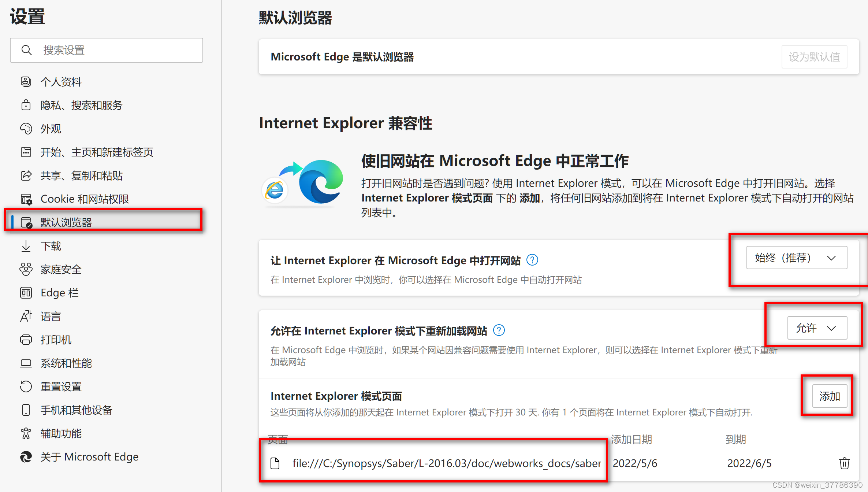The image size is (868, 492).
Task: Click the phone icon for 手机和其他设备
Action: [26, 410]
